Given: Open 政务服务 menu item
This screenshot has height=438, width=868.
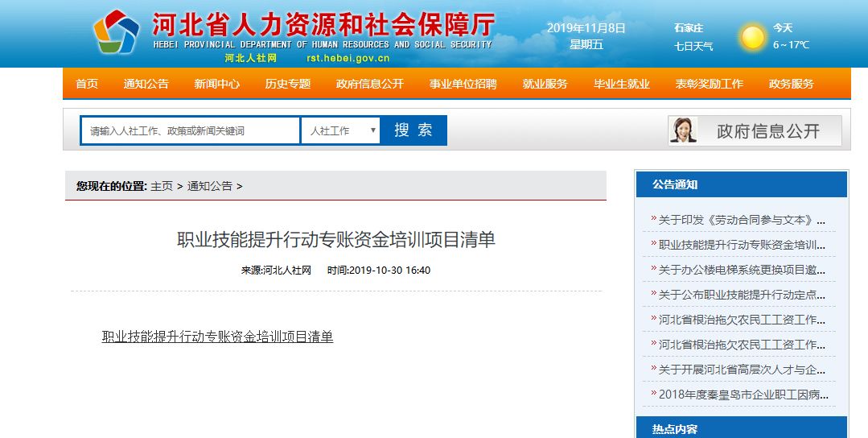Looking at the screenshot, I should click(791, 84).
